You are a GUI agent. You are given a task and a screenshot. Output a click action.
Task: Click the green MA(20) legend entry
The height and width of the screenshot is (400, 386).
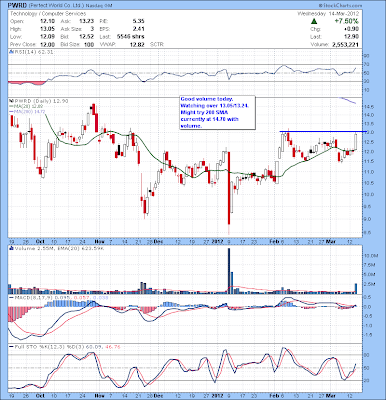click(26, 106)
